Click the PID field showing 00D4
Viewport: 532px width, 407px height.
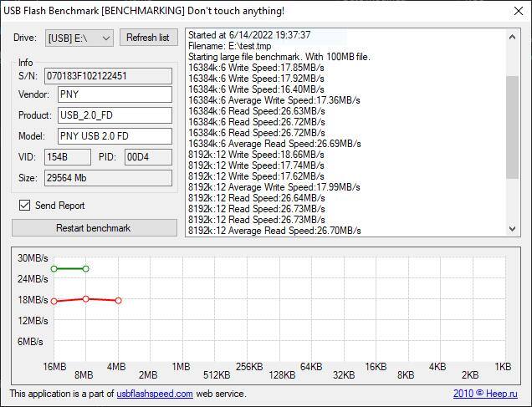(147, 157)
